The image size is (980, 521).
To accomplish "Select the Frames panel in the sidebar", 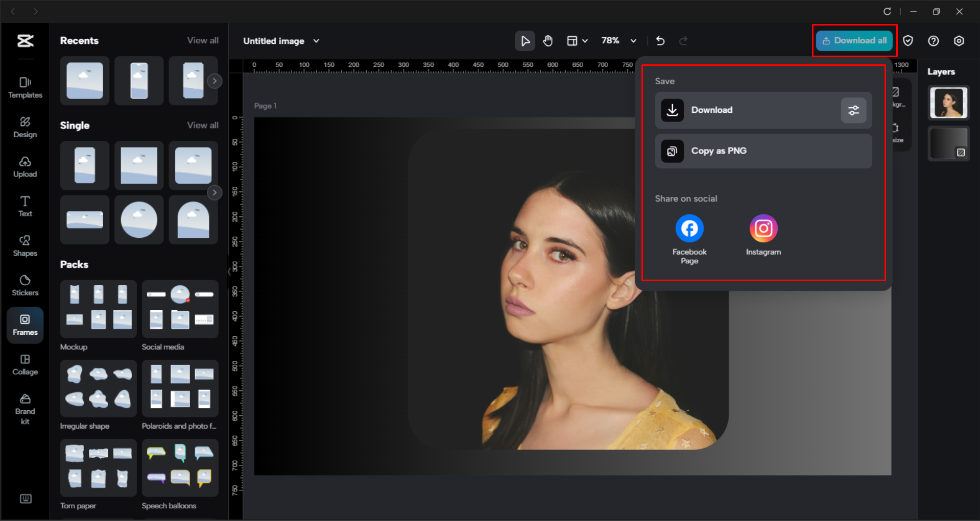I will pos(25,325).
